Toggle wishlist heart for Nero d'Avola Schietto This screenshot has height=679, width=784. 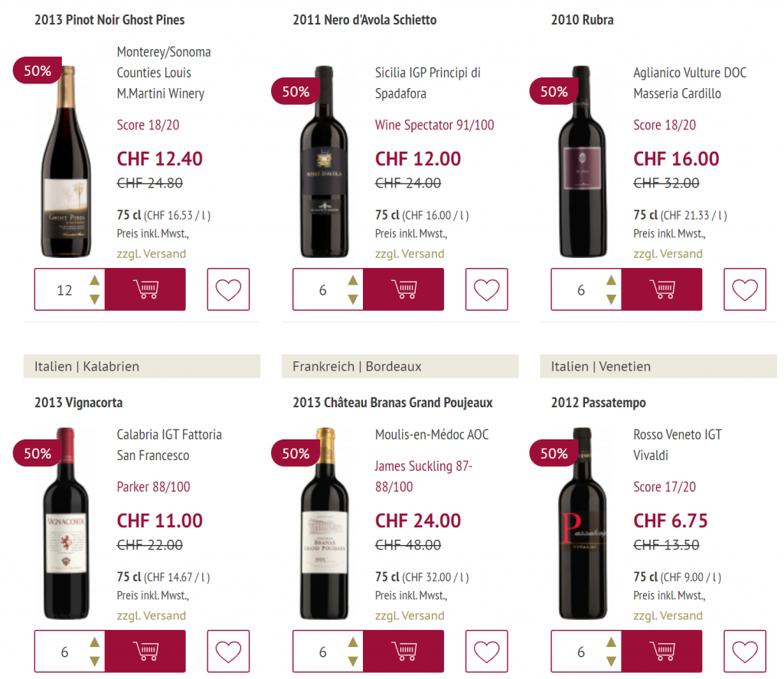[x=486, y=289]
